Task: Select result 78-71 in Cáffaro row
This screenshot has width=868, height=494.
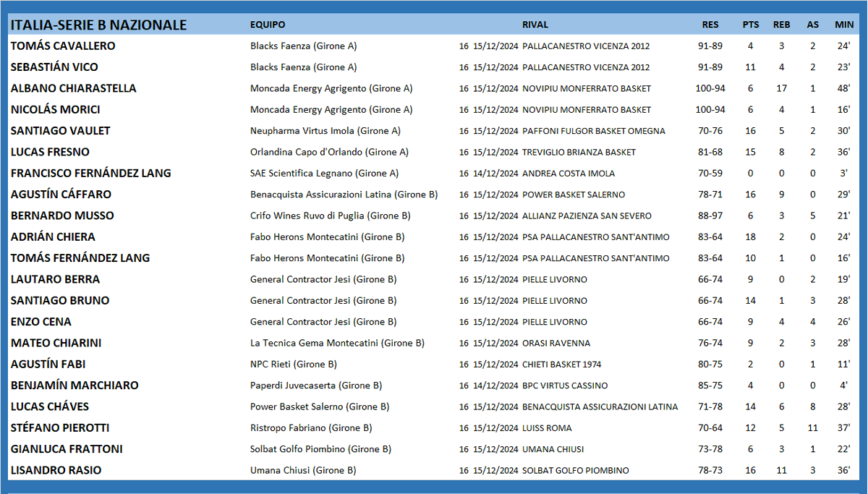Action: (x=710, y=195)
